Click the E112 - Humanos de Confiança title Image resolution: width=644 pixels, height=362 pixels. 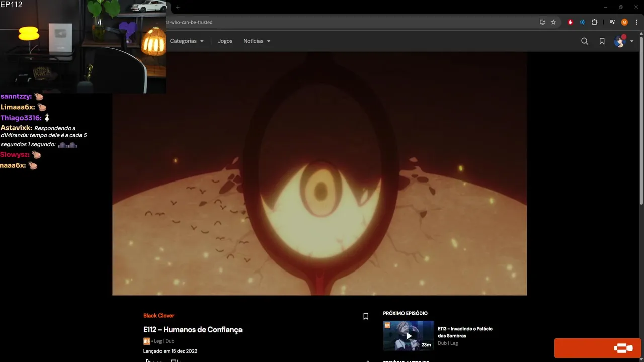(x=193, y=330)
